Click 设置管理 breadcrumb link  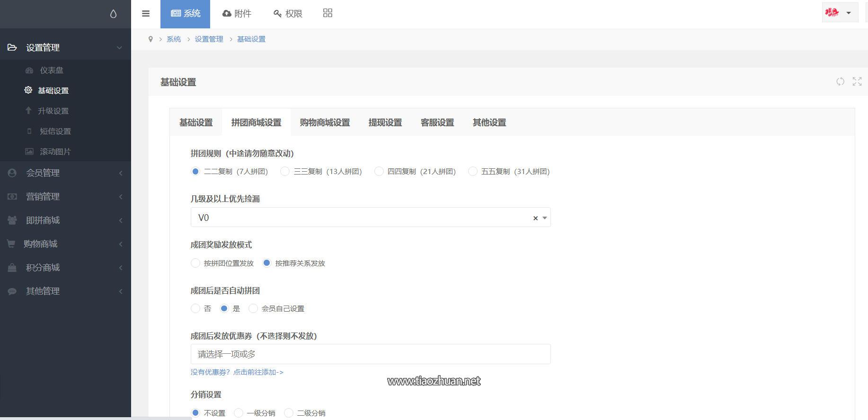click(x=209, y=39)
